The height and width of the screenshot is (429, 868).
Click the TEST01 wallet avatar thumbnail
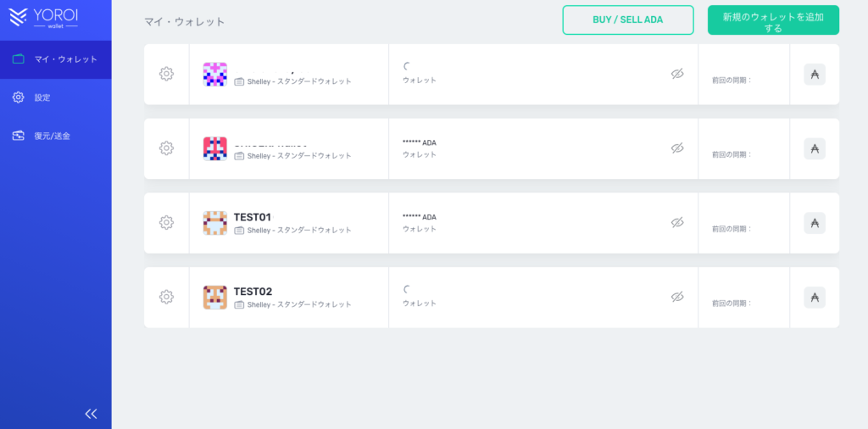tap(214, 223)
